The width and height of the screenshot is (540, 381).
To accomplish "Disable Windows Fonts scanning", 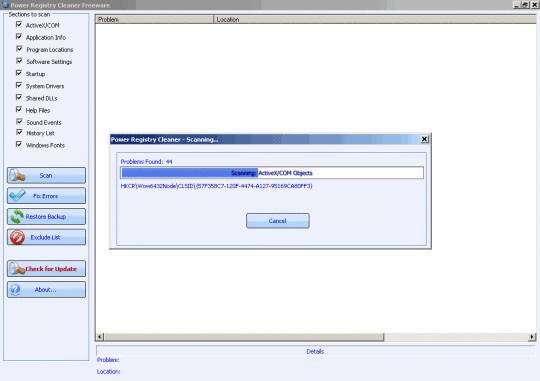I will (19, 144).
